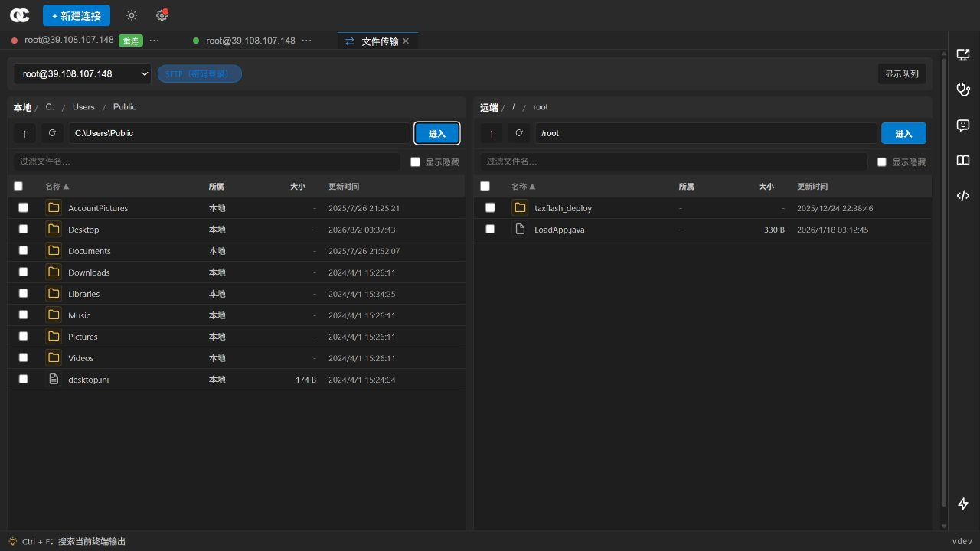The height and width of the screenshot is (551, 980).
Task: Go up one level in local pane
Action: [x=24, y=133]
